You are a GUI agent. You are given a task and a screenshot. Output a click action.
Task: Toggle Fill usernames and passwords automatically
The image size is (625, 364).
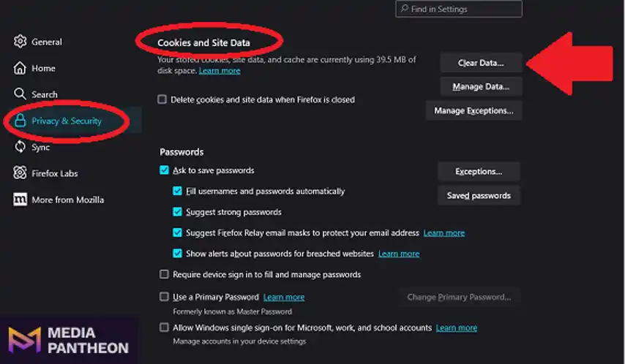point(177,191)
